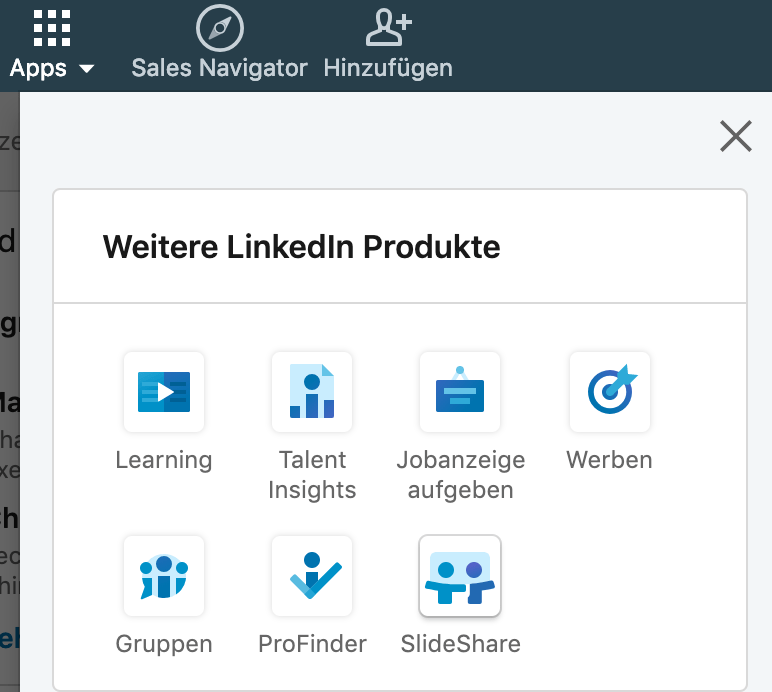
Task: Launch the ProFinder checkmark icon
Action: point(312,576)
